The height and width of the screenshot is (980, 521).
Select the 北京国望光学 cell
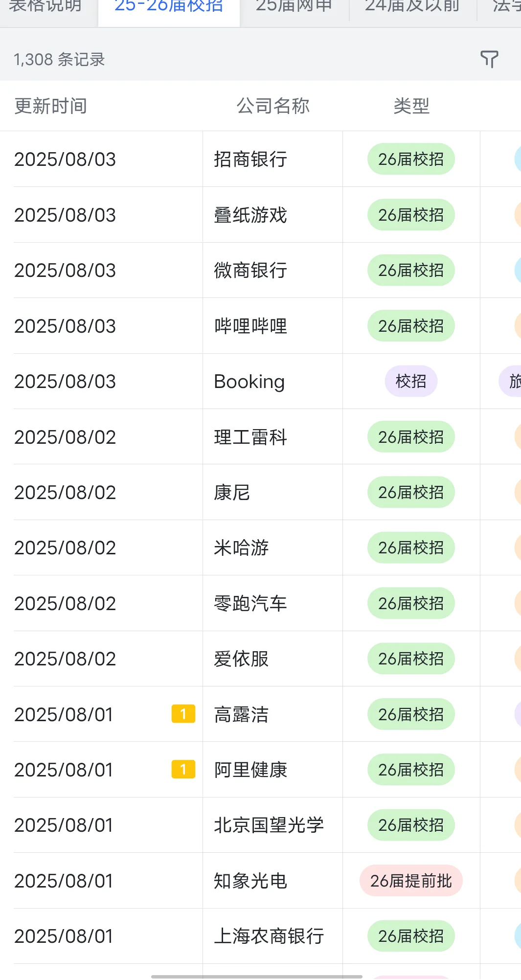pos(272,825)
